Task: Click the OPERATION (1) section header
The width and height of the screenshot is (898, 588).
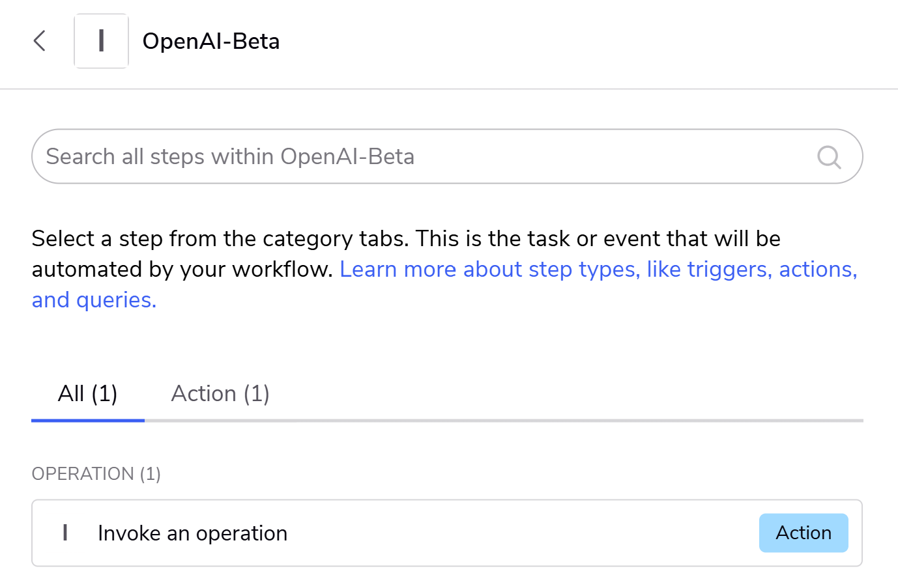Action: pos(96,473)
